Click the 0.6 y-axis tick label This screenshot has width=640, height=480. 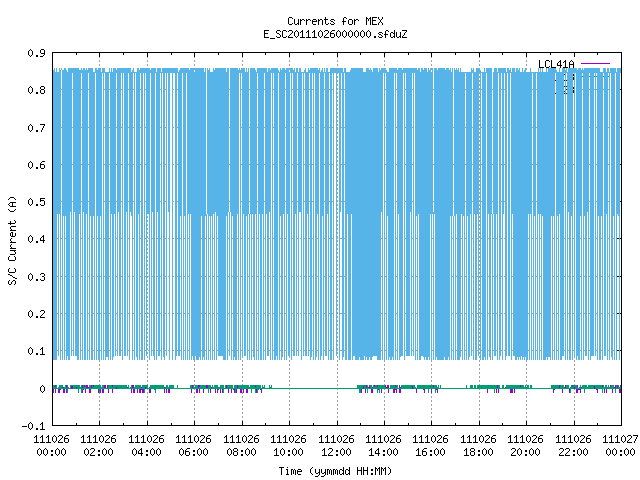tap(36, 165)
